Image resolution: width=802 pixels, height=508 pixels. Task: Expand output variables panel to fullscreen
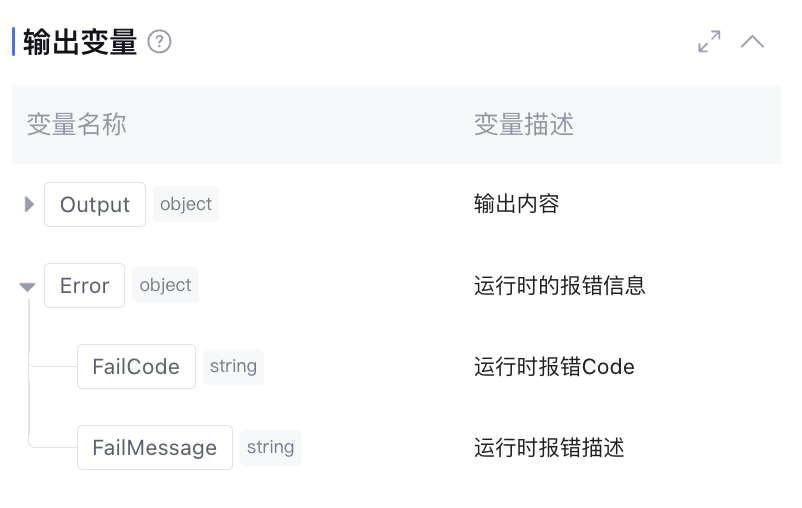709,42
